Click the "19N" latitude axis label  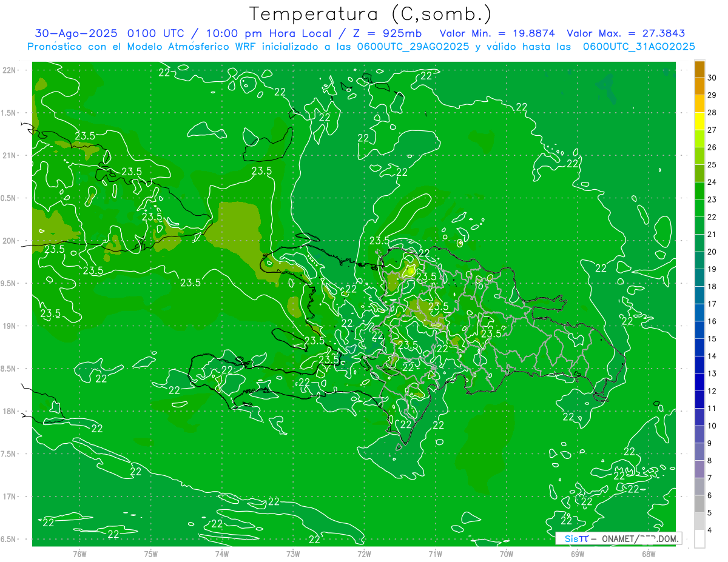coord(10,326)
